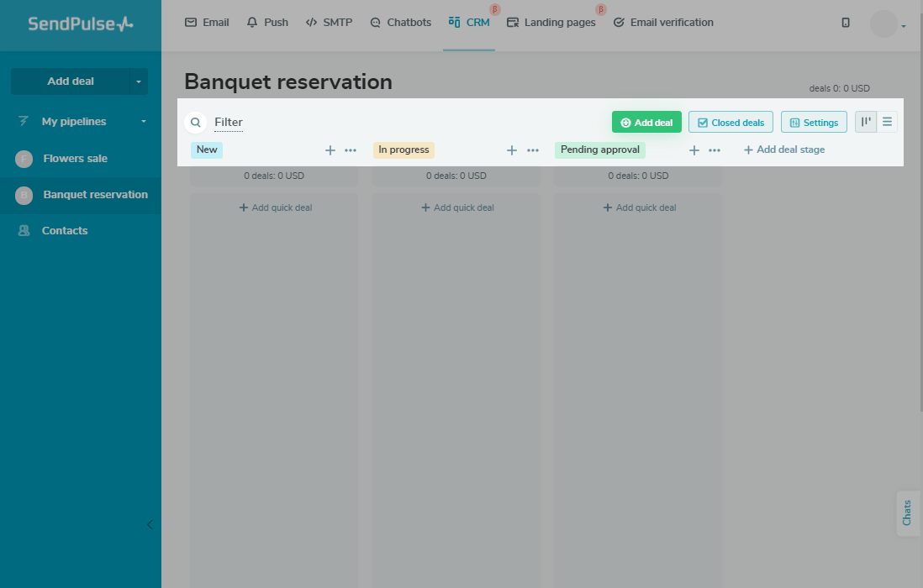This screenshot has width=923, height=588.
Task: Click the Contacts people icon in the sidebar
Action: coord(24,230)
